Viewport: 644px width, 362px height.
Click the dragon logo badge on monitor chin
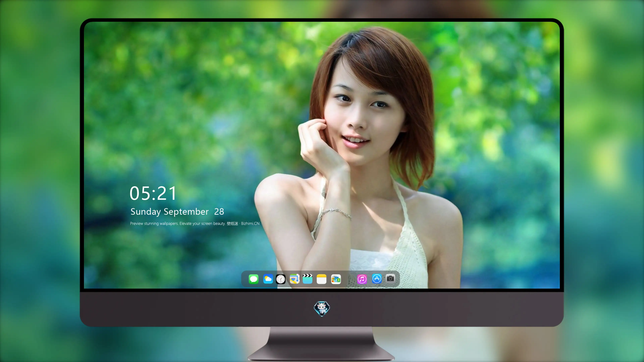pos(322,309)
